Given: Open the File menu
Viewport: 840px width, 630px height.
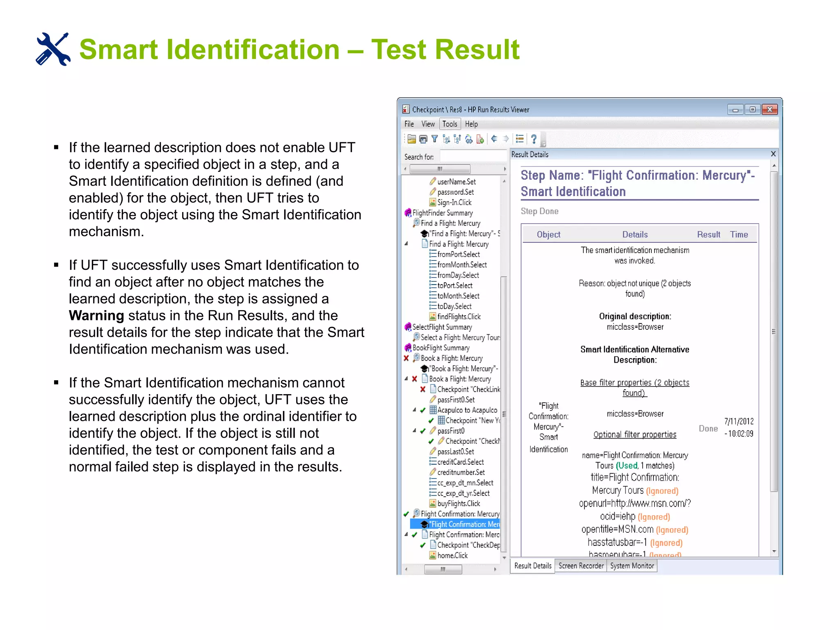Looking at the screenshot, I should (x=409, y=124).
